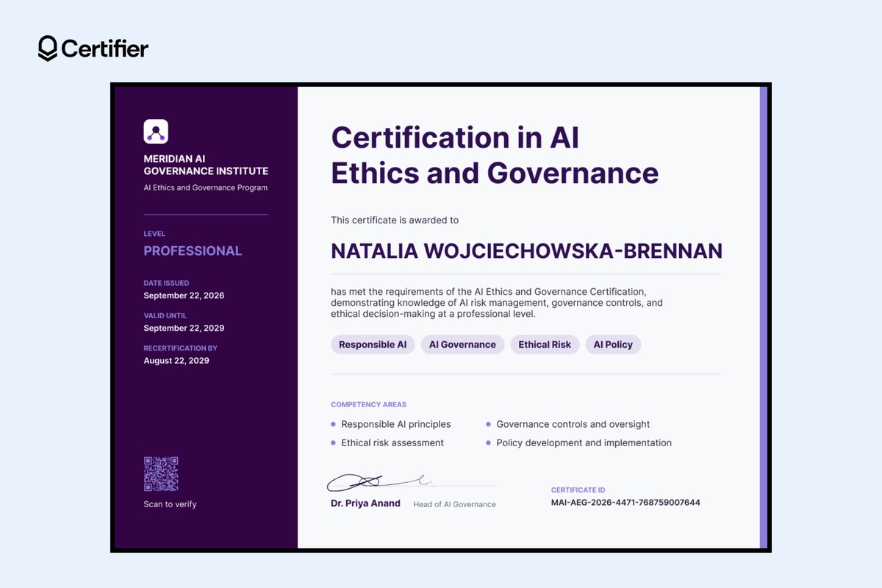Click certificate ID MAI-AEG-2026-4471-768759007644
The height and width of the screenshot is (588, 882).
[x=625, y=503]
